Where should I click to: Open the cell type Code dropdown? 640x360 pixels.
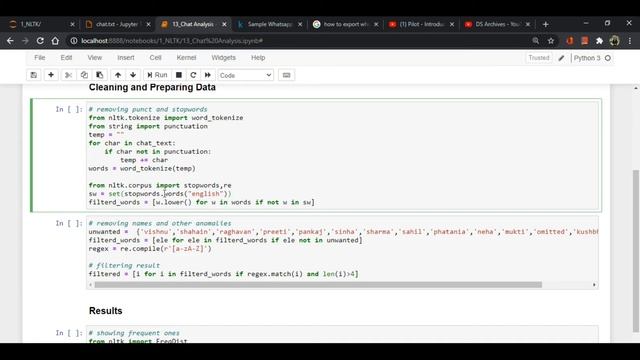tap(245, 75)
